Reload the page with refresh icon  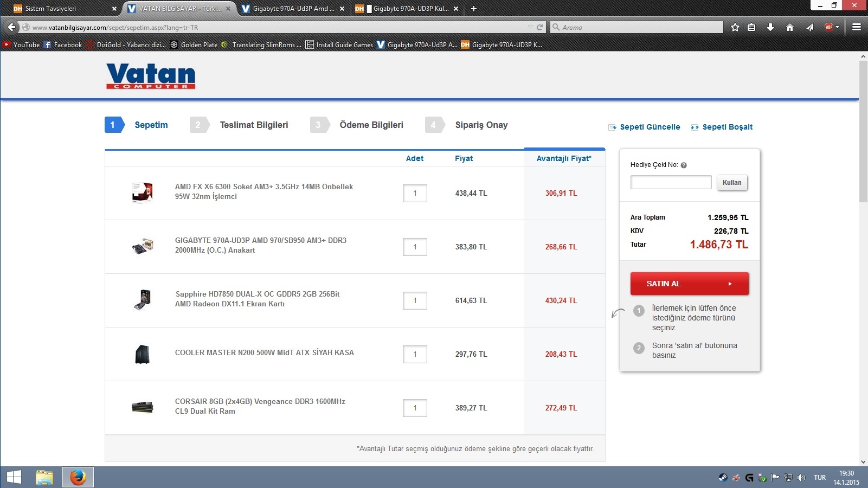click(x=539, y=27)
